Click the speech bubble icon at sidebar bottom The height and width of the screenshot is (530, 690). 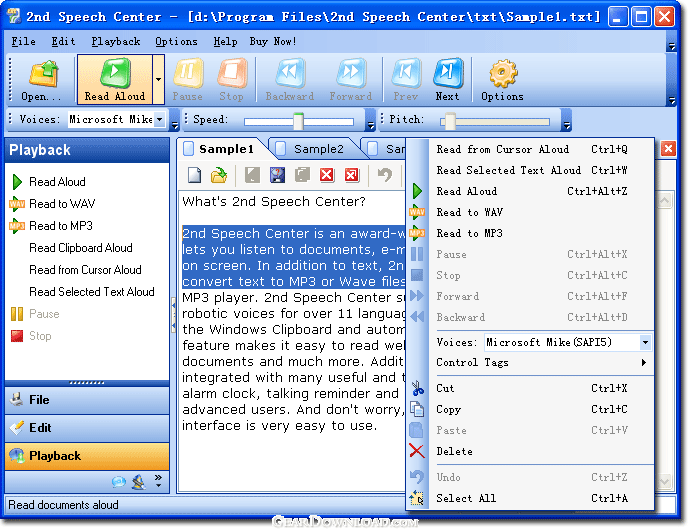pyautogui.click(x=119, y=482)
